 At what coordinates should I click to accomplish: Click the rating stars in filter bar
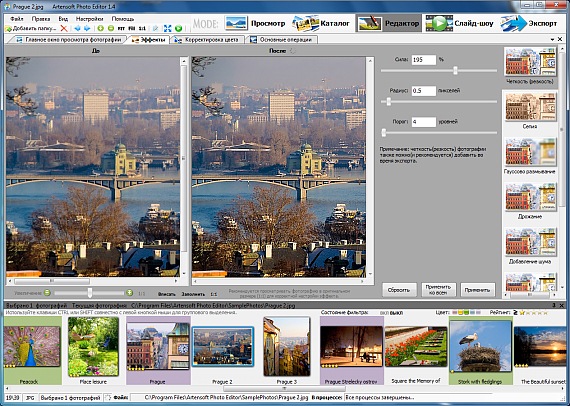click(x=533, y=313)
